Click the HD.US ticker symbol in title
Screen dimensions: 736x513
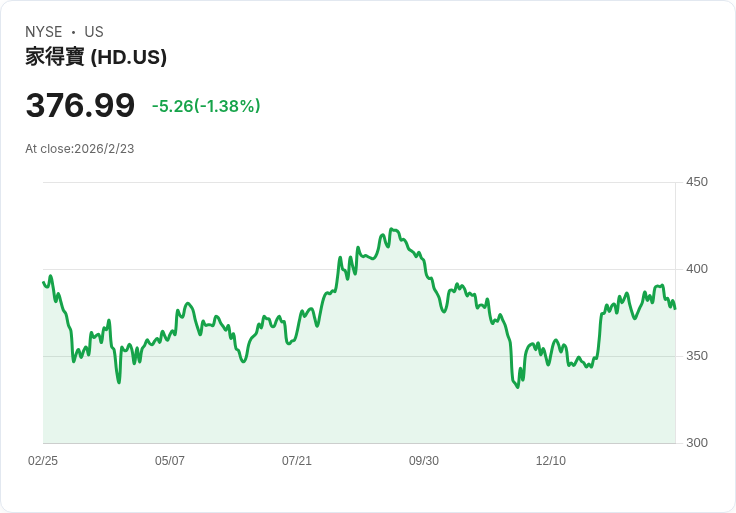(x=128, y=58)
